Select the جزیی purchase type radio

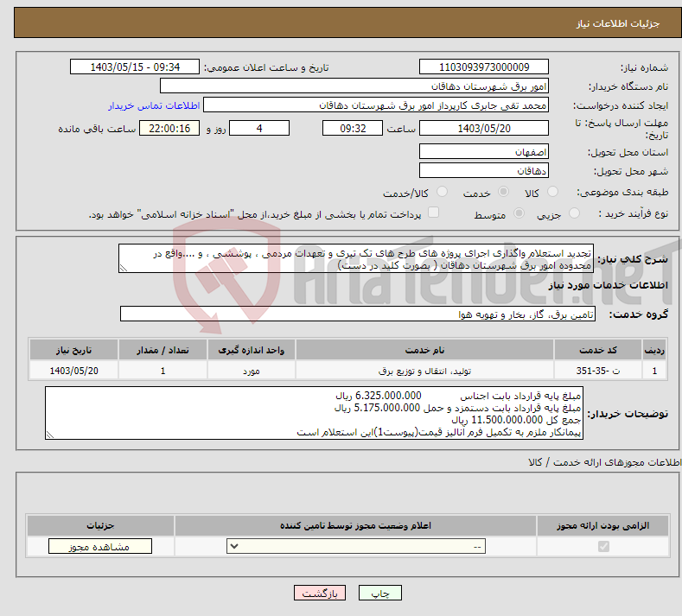tap(574, 213)
